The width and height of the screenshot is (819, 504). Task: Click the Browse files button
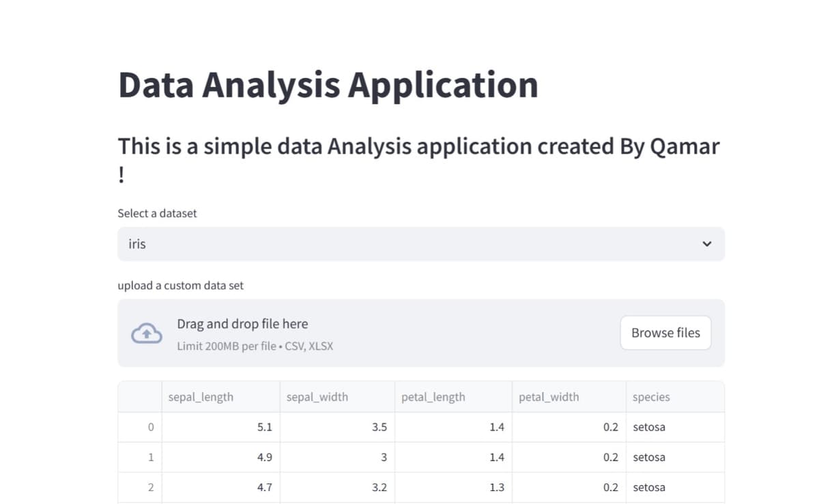(665, 332)
